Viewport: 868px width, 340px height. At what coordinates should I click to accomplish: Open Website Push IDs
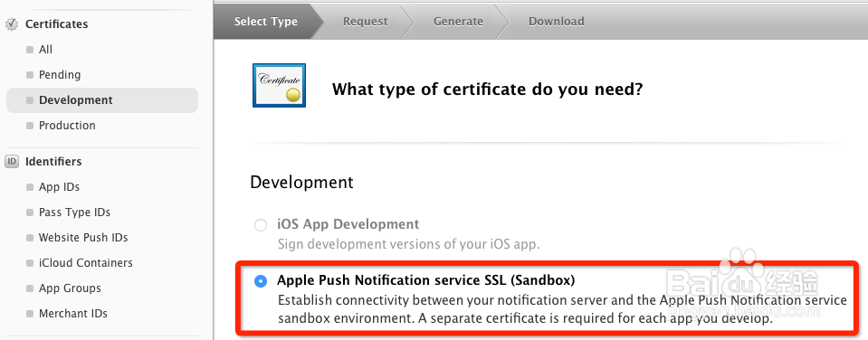(83, 238)
